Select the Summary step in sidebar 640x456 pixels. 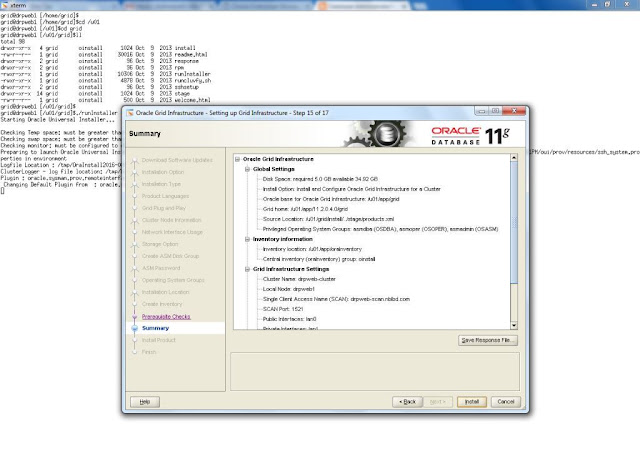click(x=156, y=328)
